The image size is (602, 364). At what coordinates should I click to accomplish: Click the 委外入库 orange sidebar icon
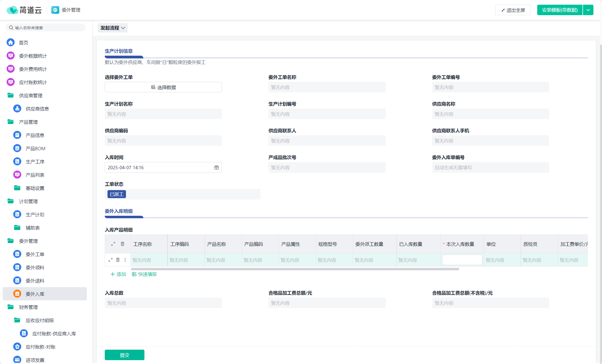(17, 294)
